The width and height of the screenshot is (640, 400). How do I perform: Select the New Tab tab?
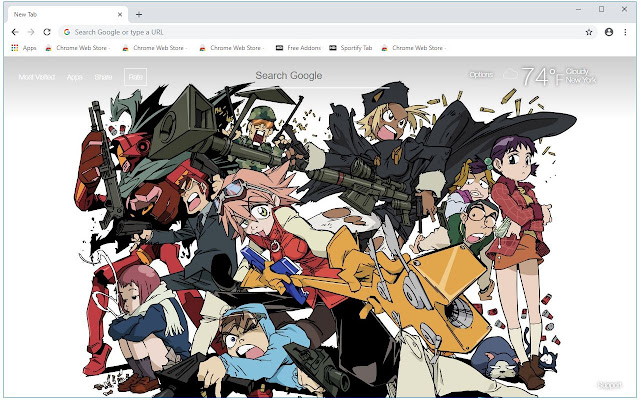[67, 14]
